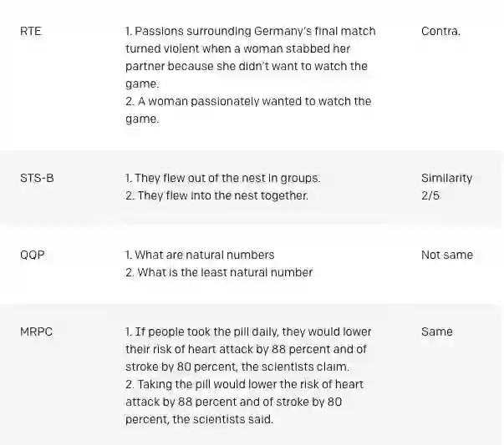Viewport: 504px width, 445px height.
Task: Click the STS-B task label
Action: pos(37,178)
